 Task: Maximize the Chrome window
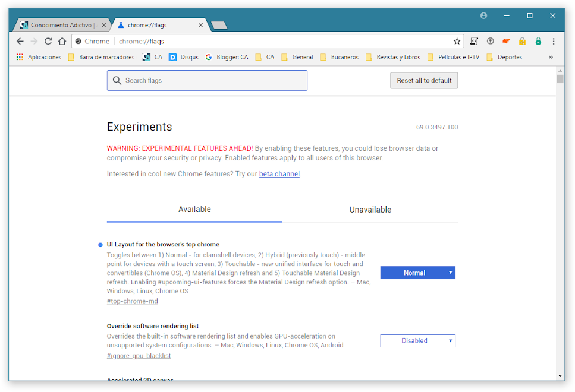[530, 15]
